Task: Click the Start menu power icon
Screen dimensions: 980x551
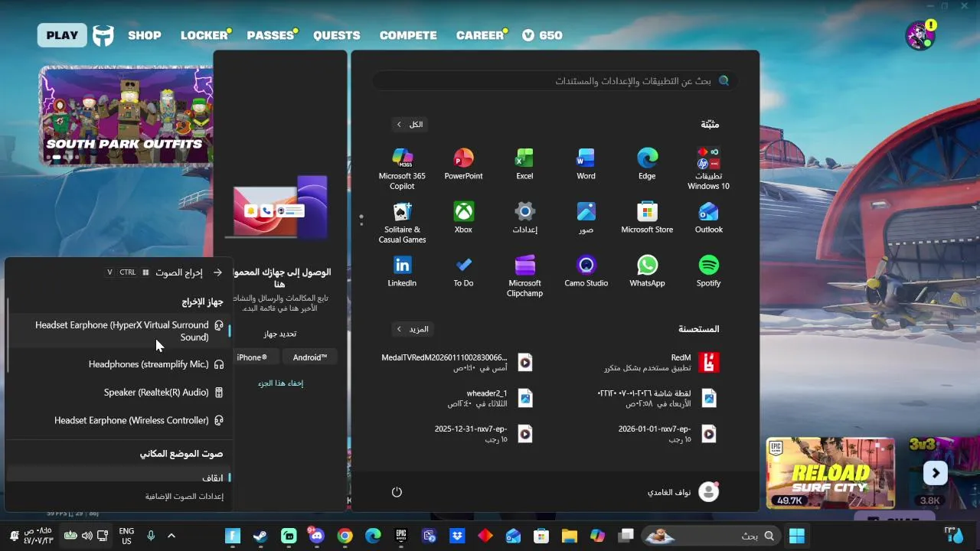Action: tap(397, 492)
